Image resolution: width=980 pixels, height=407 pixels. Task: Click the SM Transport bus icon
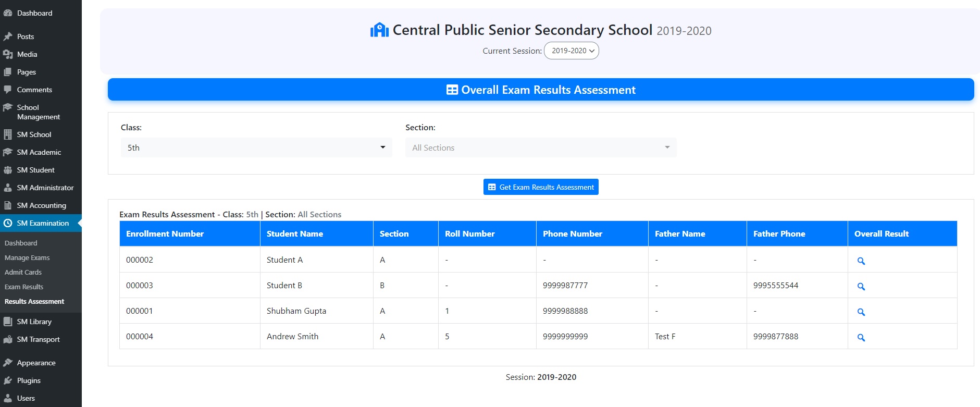click(x=8, y=339)
